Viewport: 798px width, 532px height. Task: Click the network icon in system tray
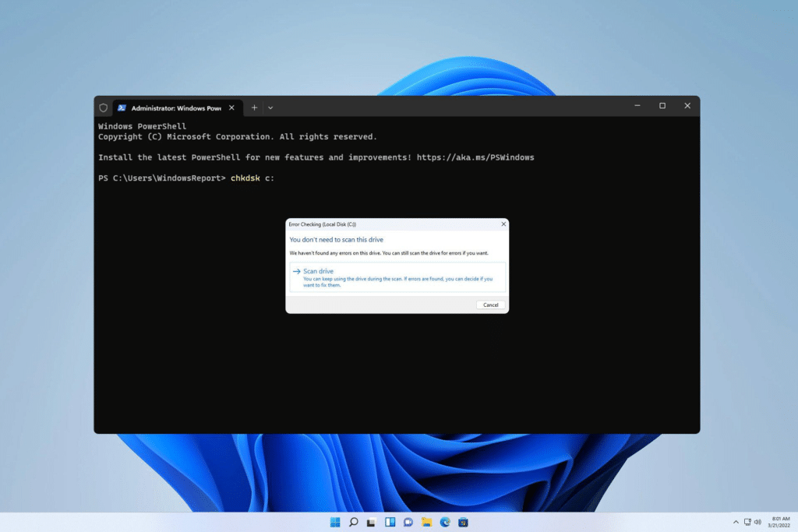point(747,523)
